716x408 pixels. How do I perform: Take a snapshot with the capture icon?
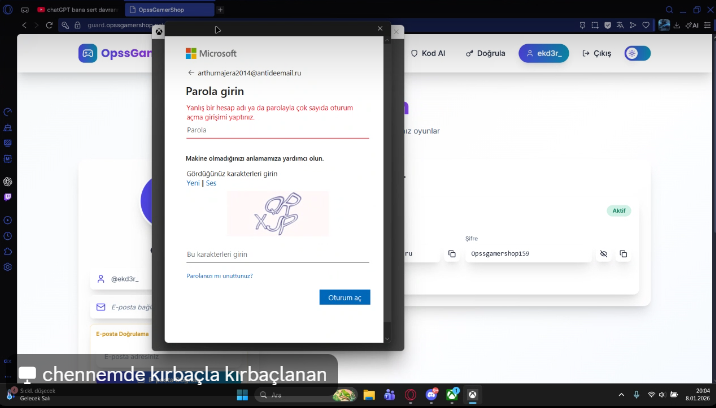[x=595, y=26]
